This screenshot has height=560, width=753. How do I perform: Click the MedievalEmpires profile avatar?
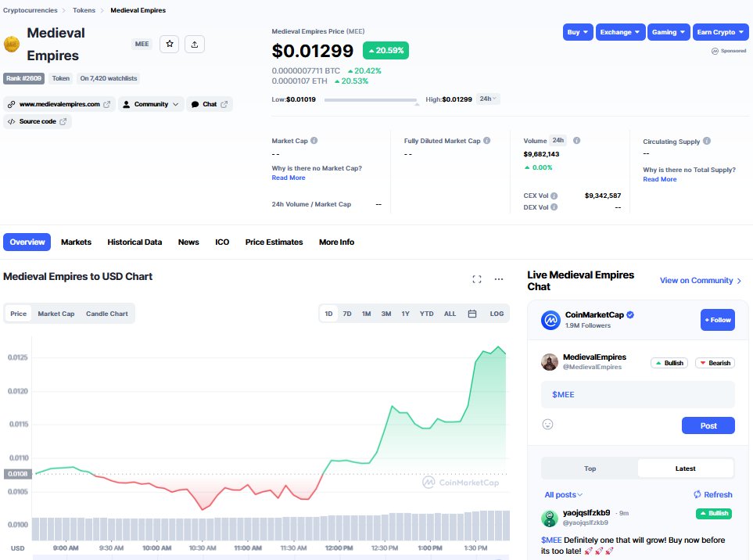click(550, 362)
